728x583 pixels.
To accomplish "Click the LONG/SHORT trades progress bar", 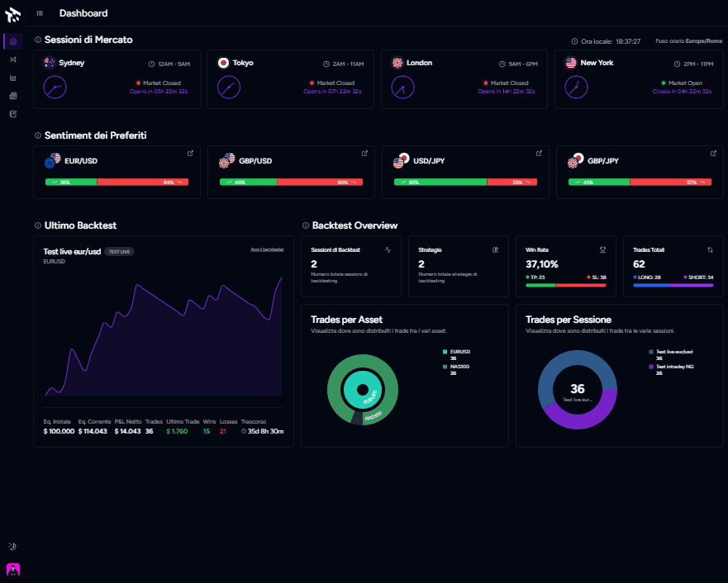I will [x=673, y=285].
